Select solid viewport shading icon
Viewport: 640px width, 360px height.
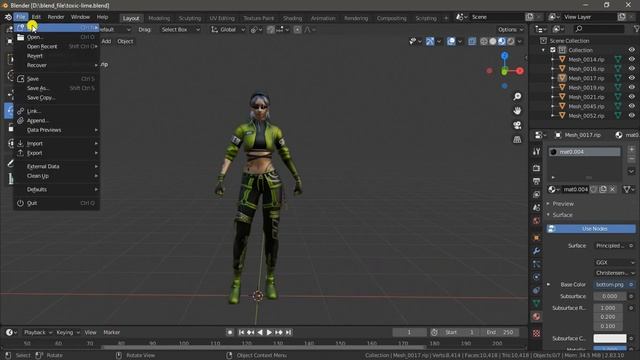(x=493, y=41)
